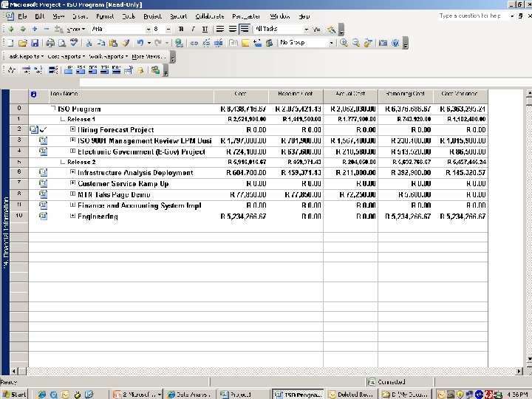
Task: Click the Type a question for help box
Action: 473,16
